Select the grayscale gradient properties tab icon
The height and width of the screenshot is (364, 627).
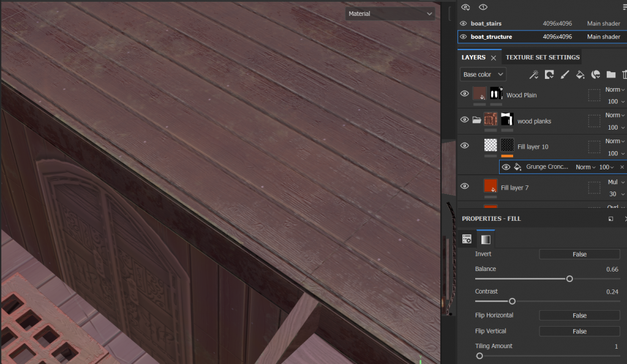(x=486, y=239)
